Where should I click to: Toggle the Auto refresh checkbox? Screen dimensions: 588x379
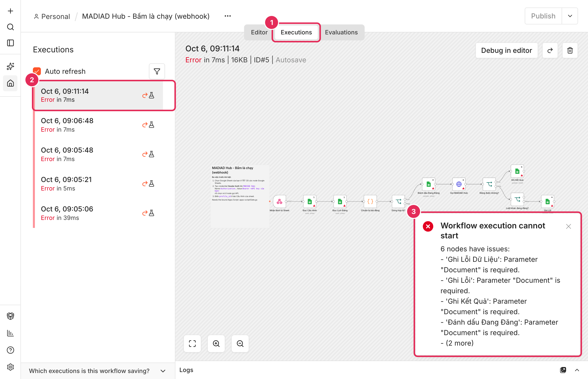click(37, 71)
